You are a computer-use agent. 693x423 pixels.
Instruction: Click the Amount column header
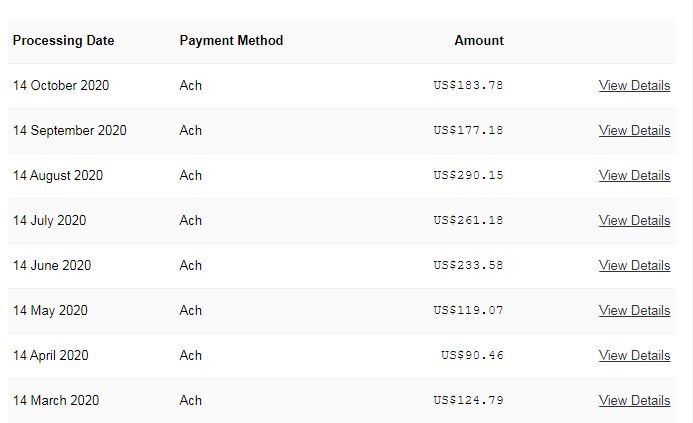pos(479,41)
